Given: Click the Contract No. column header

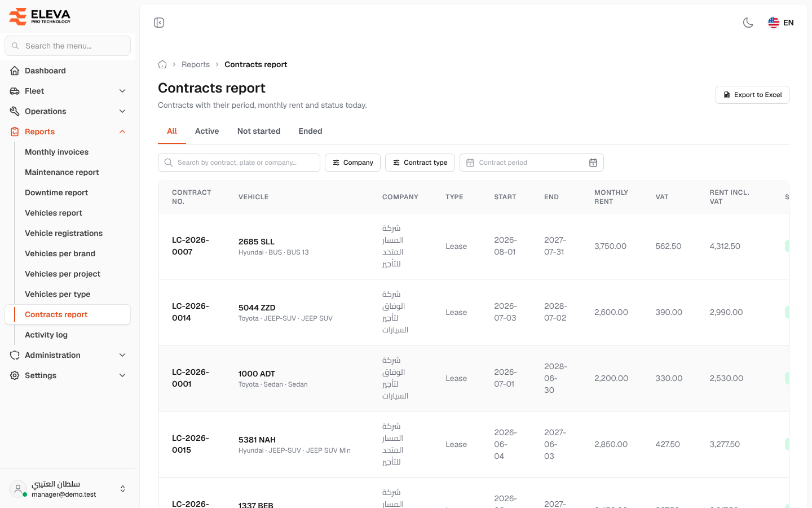Looking at the screenshot, I should 192,197.
